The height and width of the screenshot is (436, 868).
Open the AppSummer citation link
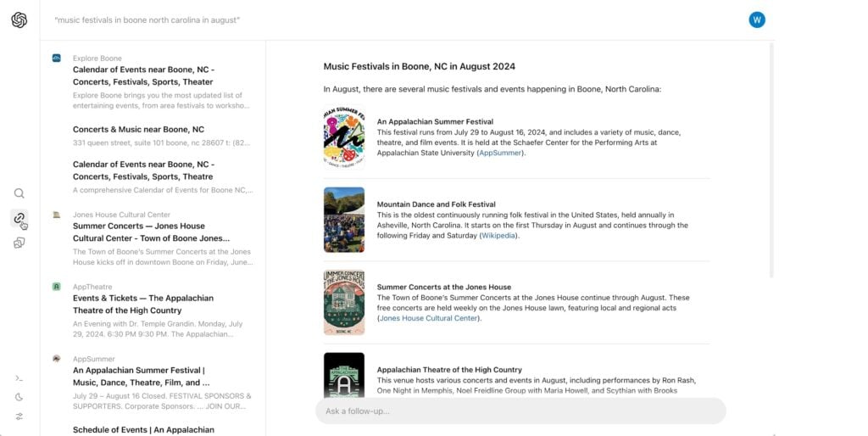click(x=501, y=154)
